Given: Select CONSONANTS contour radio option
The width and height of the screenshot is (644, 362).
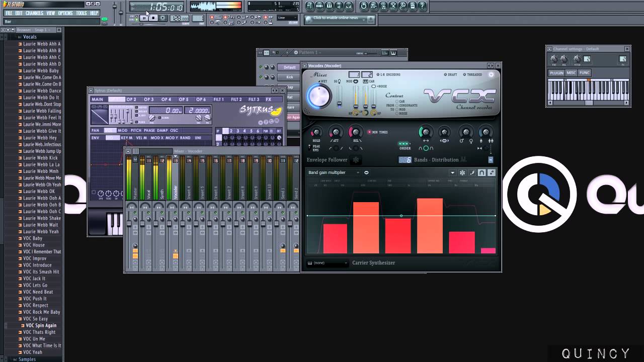Looking at the screenshot, I should [397, 105].
